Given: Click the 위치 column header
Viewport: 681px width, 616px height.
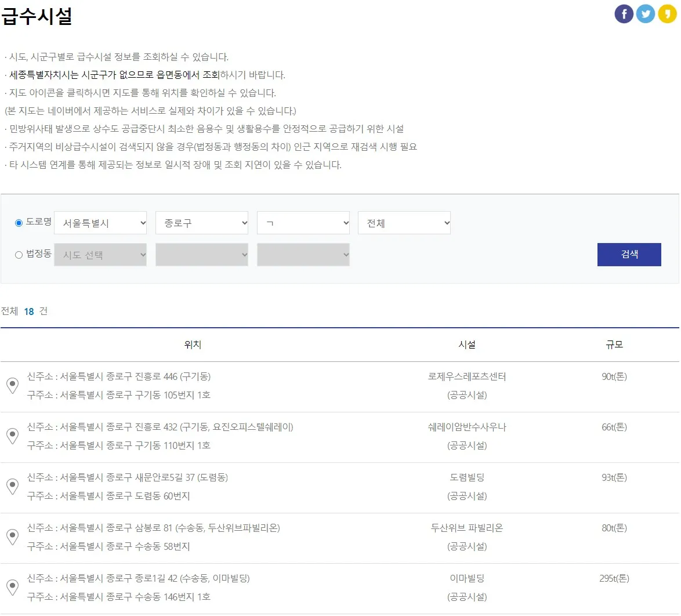Looking at the screenshot, I should (x=193, y=344).
